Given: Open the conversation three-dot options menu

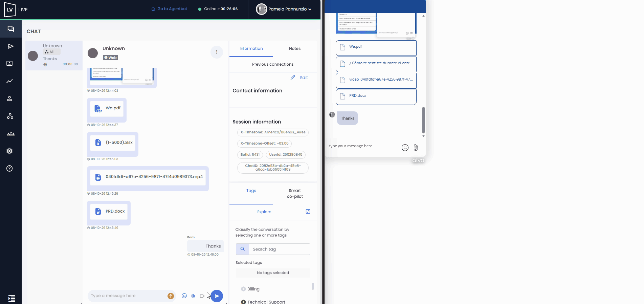Looking at the screenshot, I should pyautogui.click(x=217, y=52).
